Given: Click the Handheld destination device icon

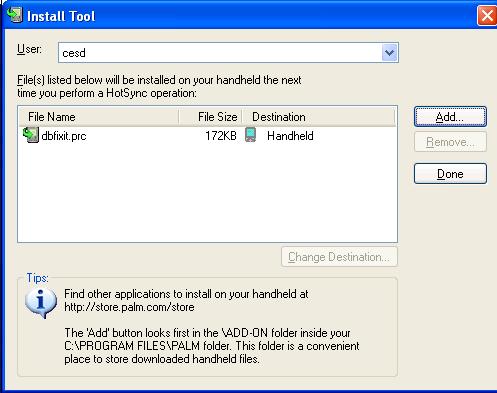Looking at the screenshot, I should pos(251,135).
